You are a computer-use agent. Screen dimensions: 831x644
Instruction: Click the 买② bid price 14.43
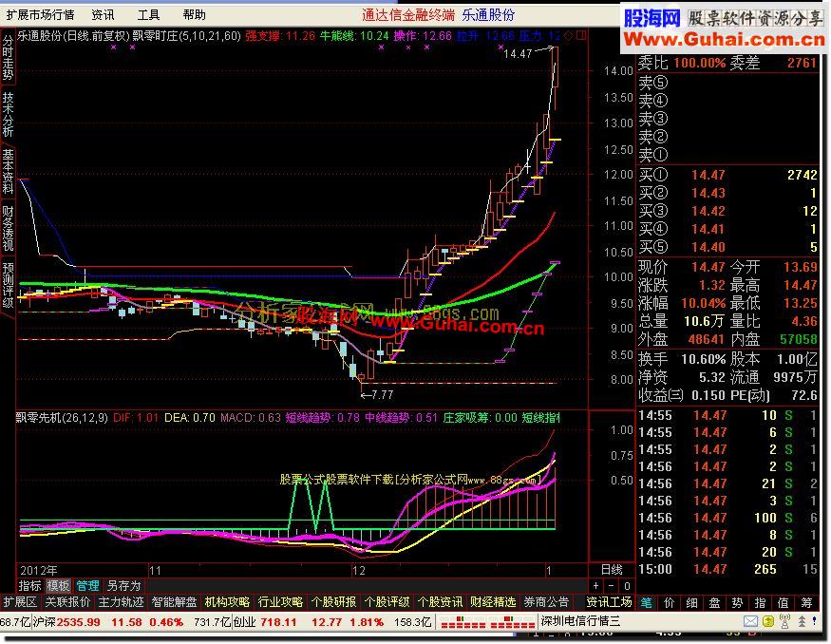708,193
